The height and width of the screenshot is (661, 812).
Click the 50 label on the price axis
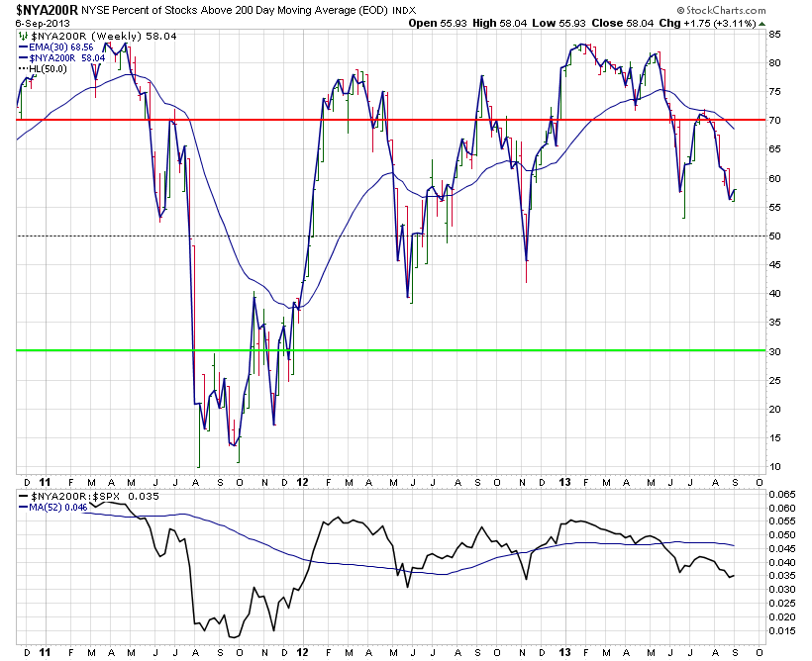tap(774, 236)
